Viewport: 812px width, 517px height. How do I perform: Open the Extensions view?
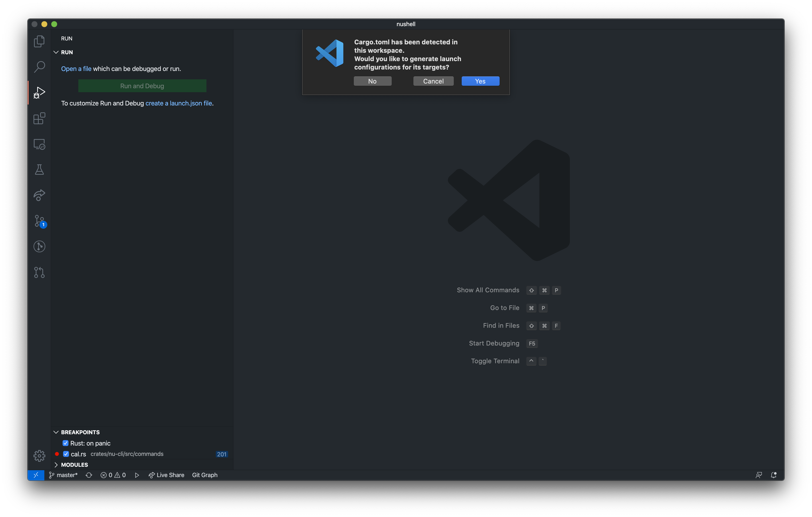39,118
